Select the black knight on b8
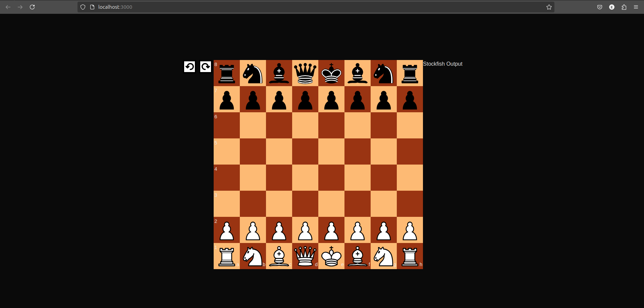The image size is (644, 308). (x=253, y=73)
